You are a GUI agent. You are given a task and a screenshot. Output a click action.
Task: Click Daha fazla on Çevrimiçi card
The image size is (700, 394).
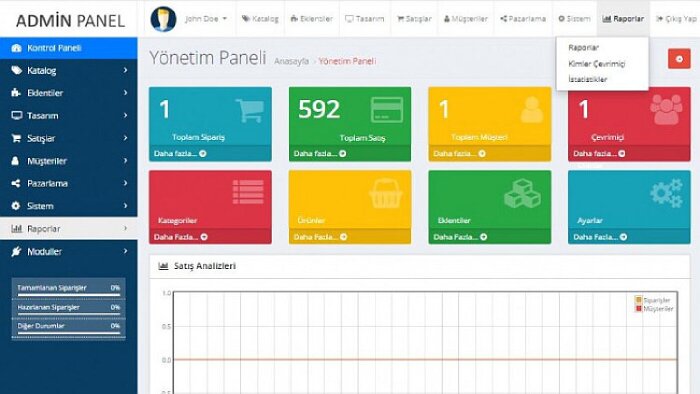pyautogui.click(x=599, y=153)
